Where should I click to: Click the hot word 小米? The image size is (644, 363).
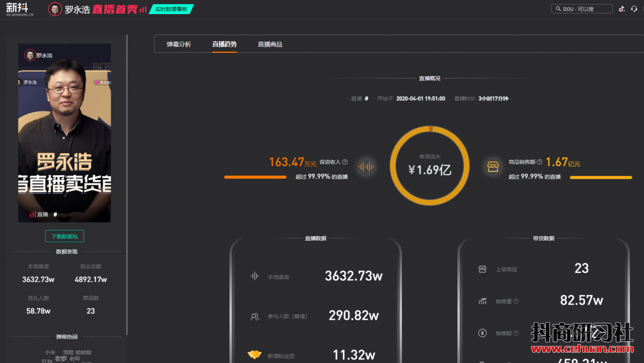(50, 352)
